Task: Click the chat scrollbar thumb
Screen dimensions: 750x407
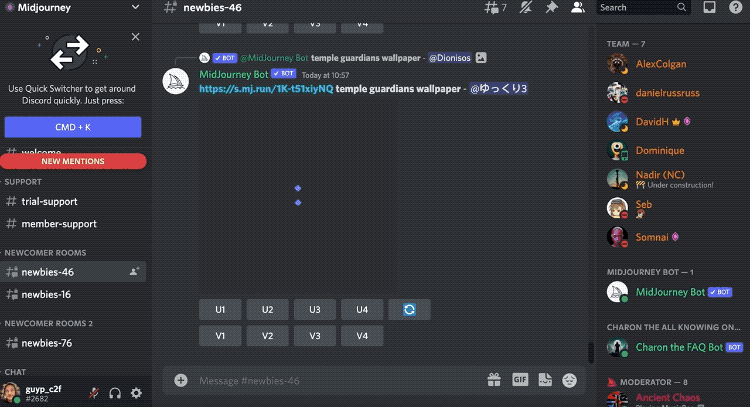Action: pyautogui.click(x=591, y=352)
